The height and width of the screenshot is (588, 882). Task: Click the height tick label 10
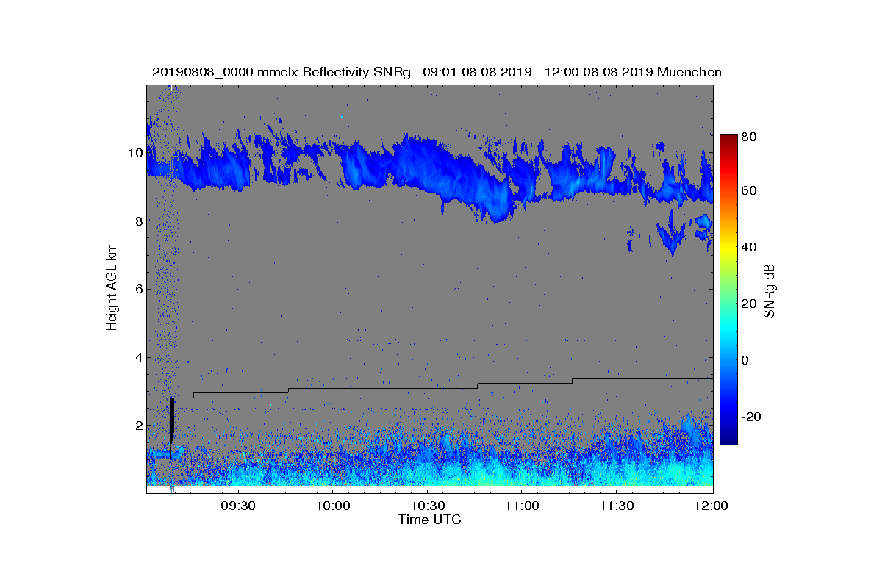[135, 154]
